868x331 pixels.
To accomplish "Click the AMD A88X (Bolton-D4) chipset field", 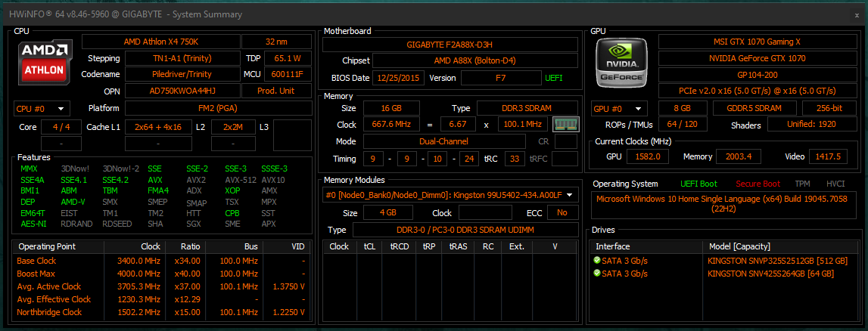I will pyautogui.click(x=475, y=60).
